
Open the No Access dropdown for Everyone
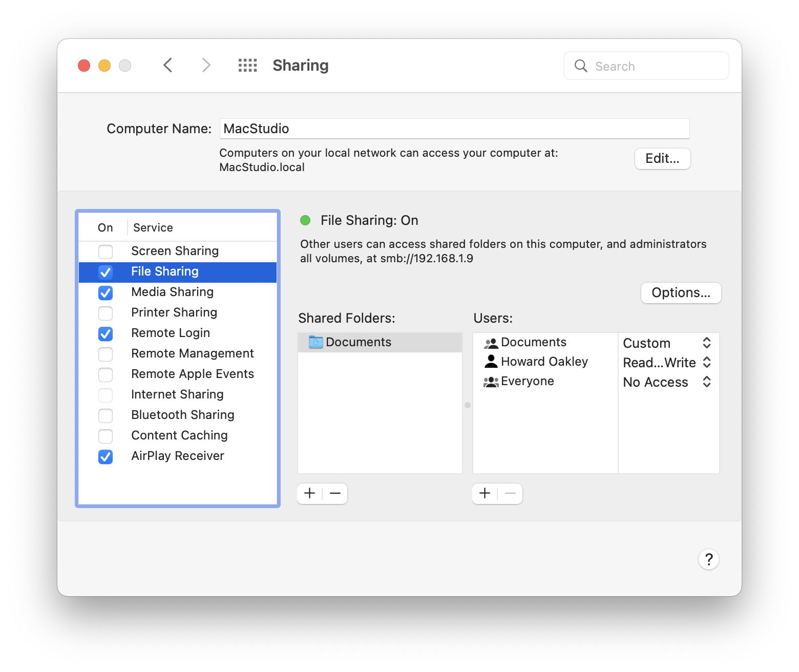707,382
